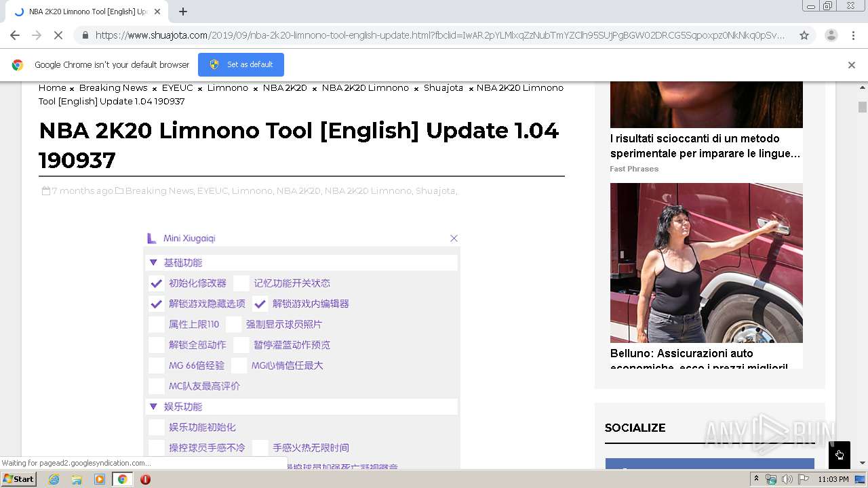Click the scroll-to-top button on page
The image size is (868, 488).
(x=839, y=455)
